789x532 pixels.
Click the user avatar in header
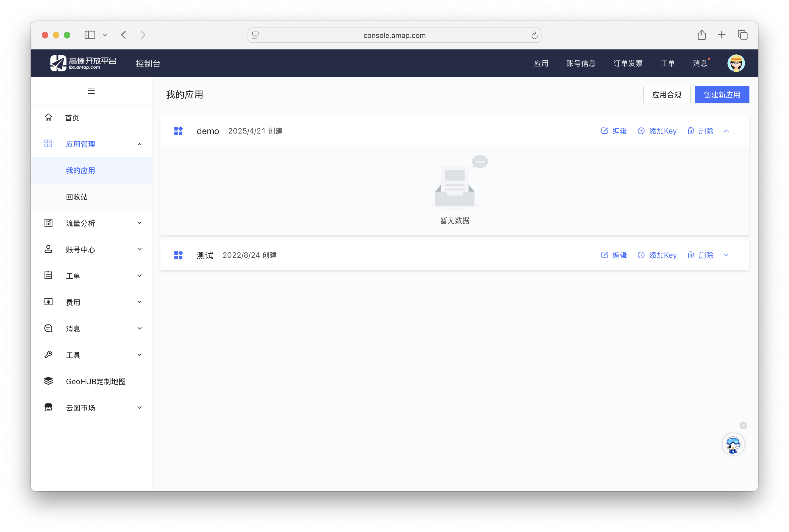(x=736, y=63)
